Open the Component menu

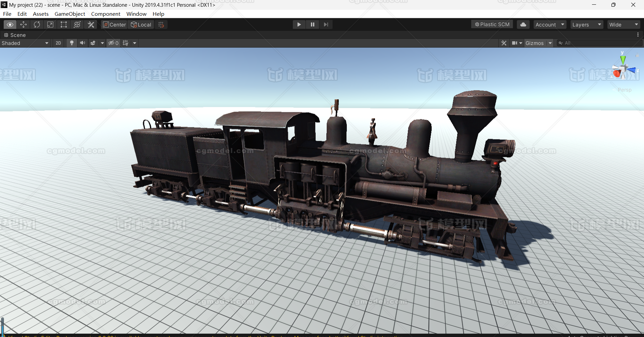coord(106,14)
